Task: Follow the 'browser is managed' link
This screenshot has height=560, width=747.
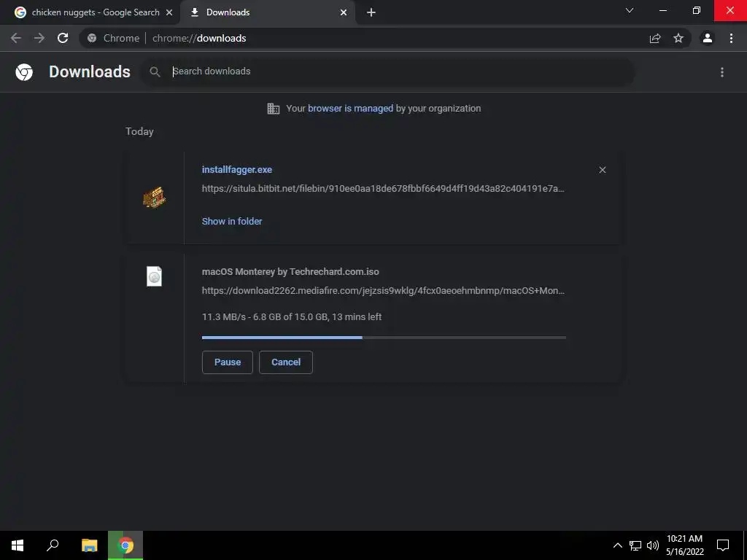Action: pyautogui.click(x=351, y=109)
